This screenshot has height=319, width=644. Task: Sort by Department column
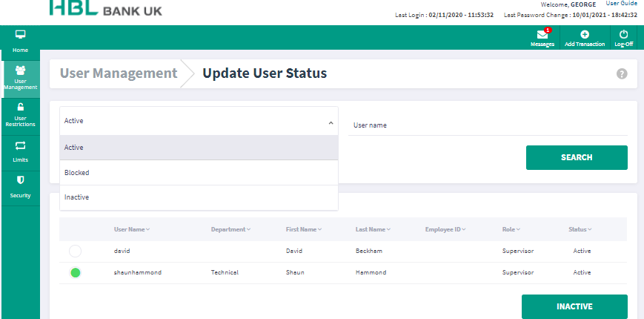(x=230, y=229)
